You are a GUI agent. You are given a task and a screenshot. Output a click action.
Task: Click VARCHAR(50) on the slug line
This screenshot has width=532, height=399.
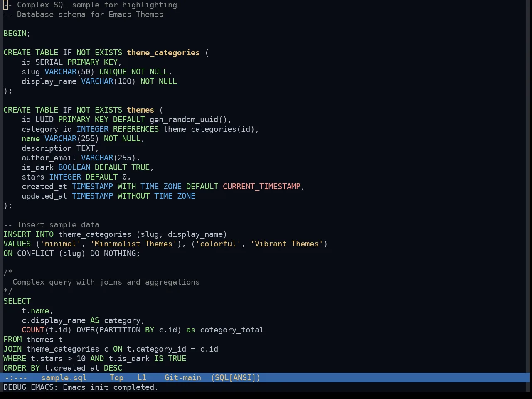pyautogui.click(x=69, y=72)
